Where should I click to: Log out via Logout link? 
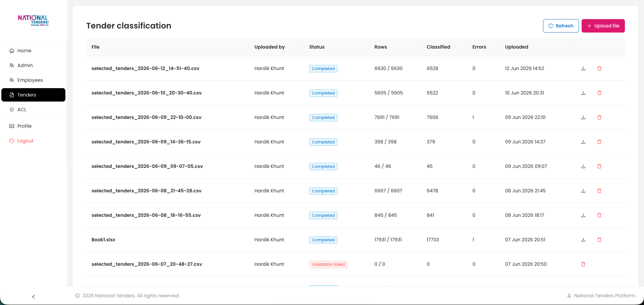(33, 141)
